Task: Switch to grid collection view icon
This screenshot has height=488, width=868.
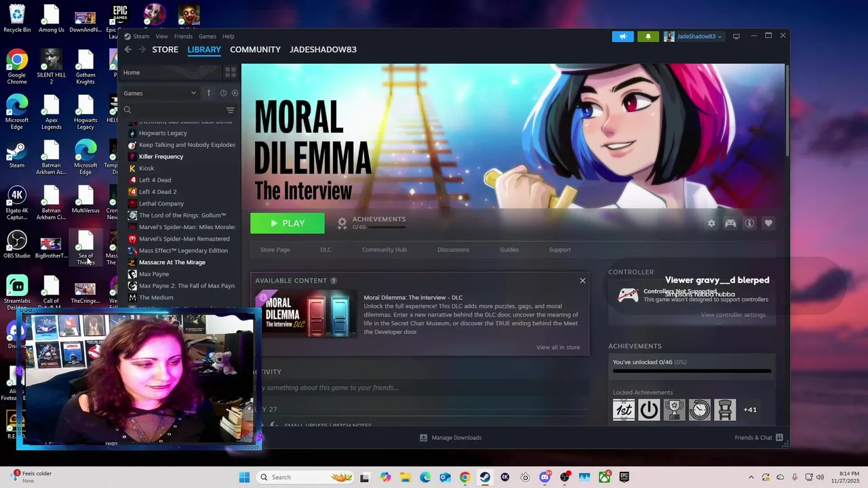Action: [x=231, y=72]
